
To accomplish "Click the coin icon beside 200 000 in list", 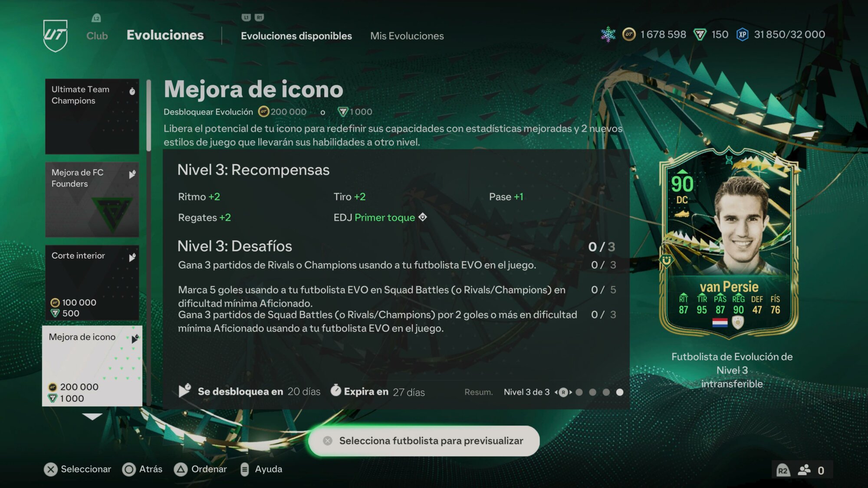I will point(53,387).
